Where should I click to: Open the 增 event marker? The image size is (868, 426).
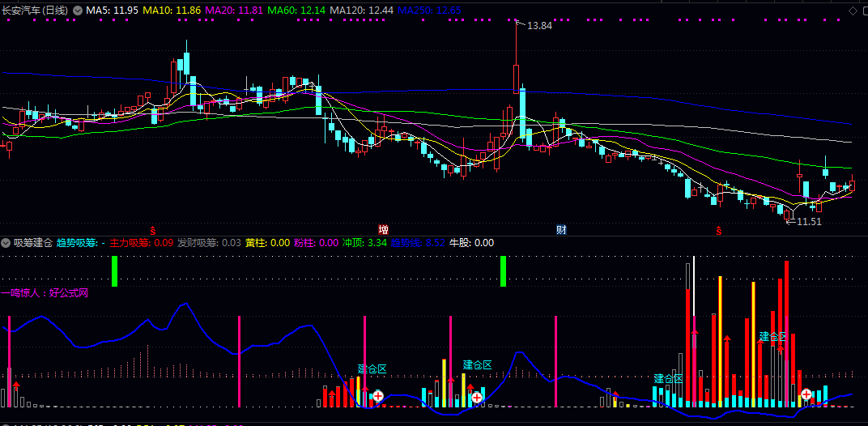[383, 230]
